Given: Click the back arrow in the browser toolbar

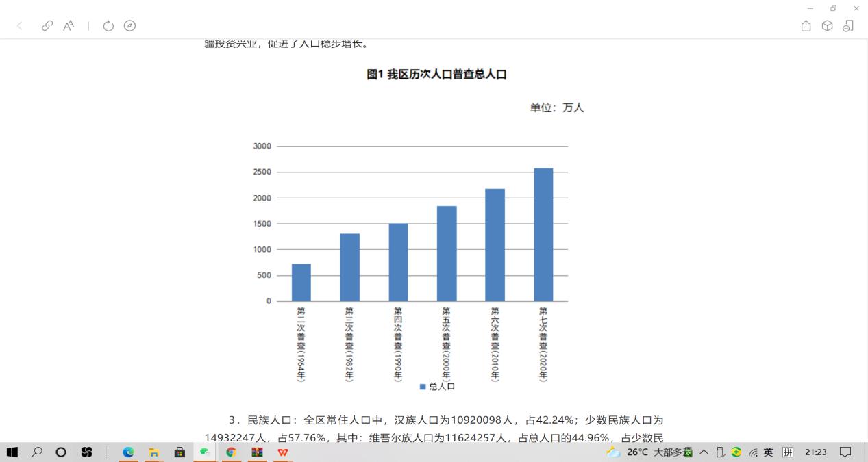Looking at the screenshot, I should pos(19,26).
